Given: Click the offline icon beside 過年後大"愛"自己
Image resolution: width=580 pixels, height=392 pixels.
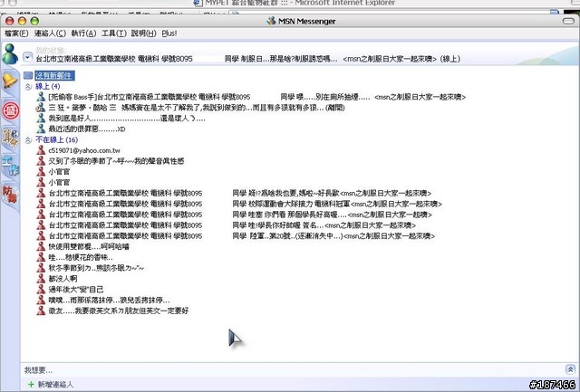Looking at the screenshot, I should [x=41, y=290].
